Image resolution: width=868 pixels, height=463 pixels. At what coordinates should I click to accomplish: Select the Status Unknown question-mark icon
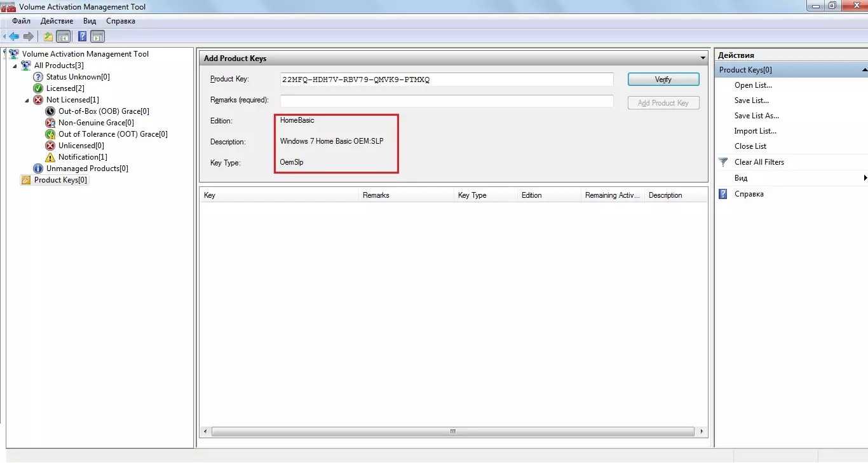pyautogui.click(x=38, y=77)
